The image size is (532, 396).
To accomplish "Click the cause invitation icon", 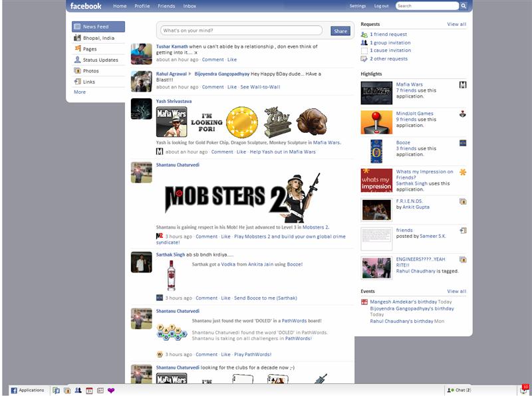I will [x=364, y=50].
